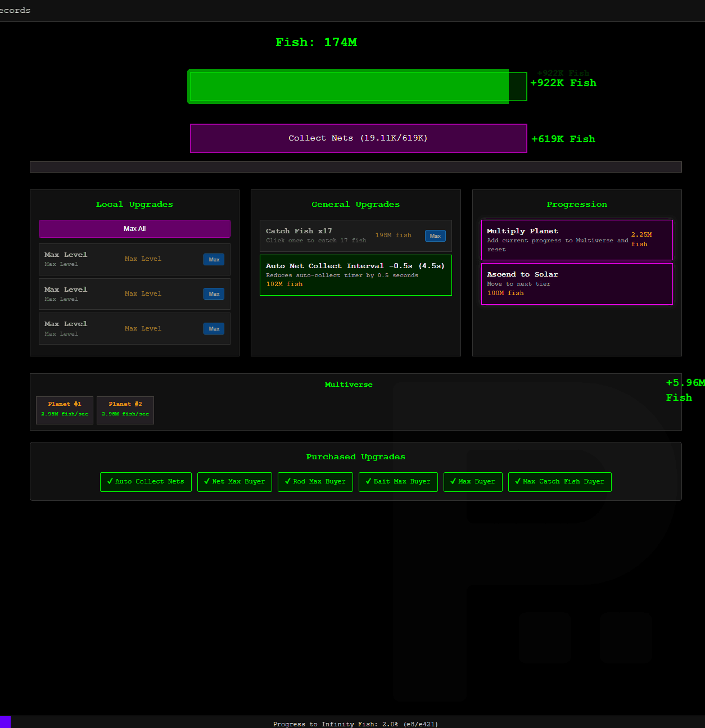Click the Multiverse heading
The image size is (705, 728).
point(349,385)
